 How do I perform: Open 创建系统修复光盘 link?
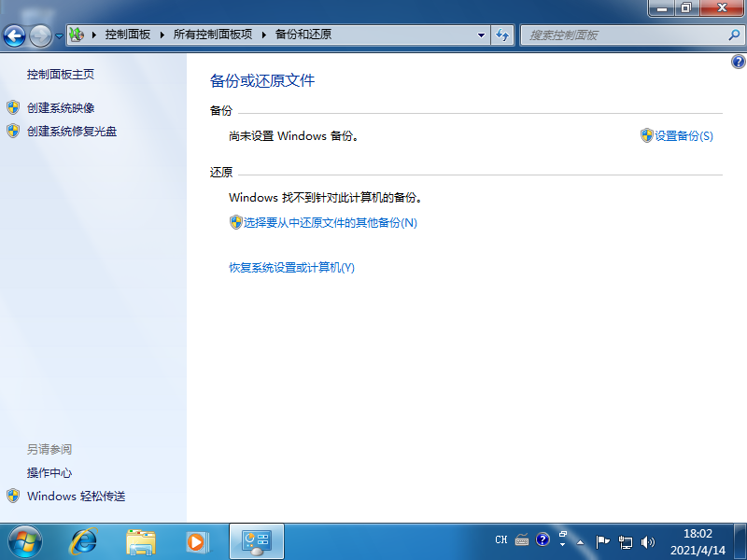point(72,132)
